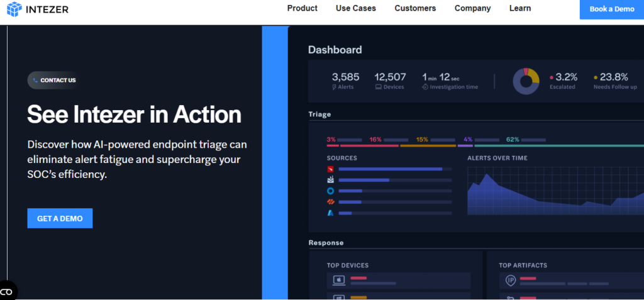Image resolution: width=644 pixels, height=300 pixels.
Task: Click the second source icon in Sources
Action: click(331, 180)
